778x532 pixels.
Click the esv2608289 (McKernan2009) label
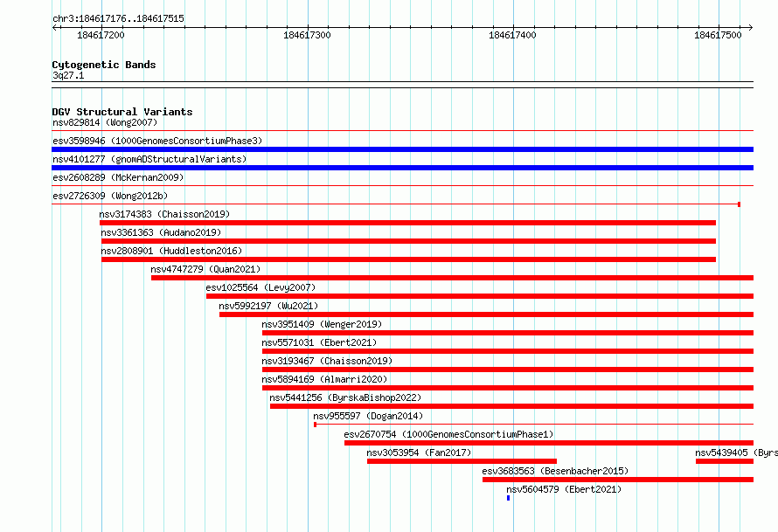(118, 177)
